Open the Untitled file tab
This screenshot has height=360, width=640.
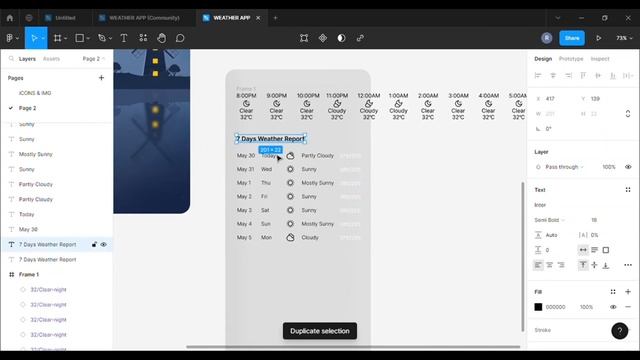pyautogui.click(x=65, y=18)
